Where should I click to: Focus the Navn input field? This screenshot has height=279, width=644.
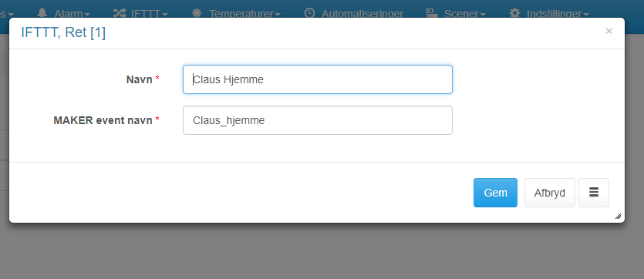318,79
